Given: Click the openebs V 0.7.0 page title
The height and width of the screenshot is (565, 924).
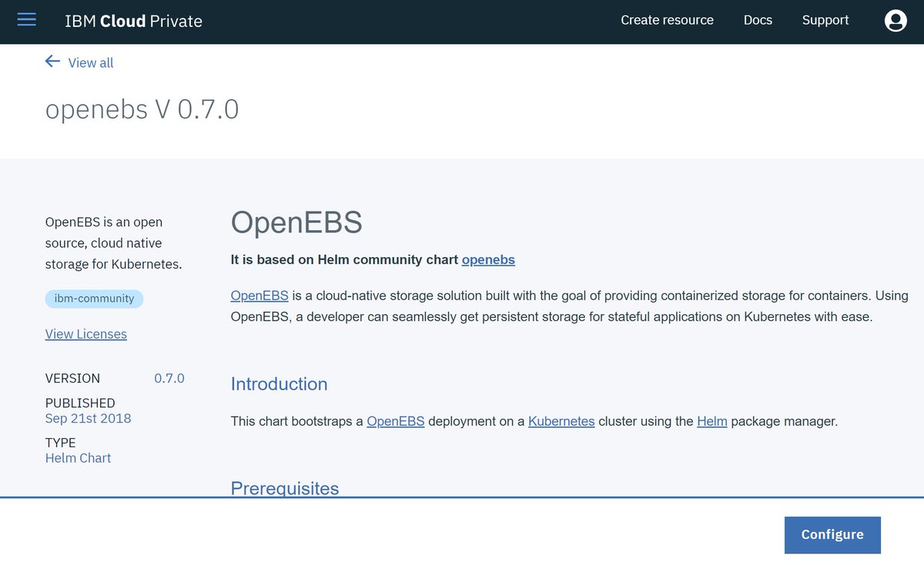Looking at the screenshot, I should pyautogui.click(x=142, y=109).
